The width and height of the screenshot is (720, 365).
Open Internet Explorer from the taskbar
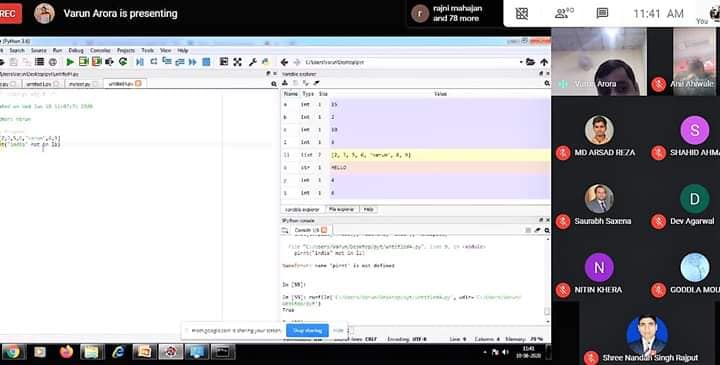click(x=118, y=352)
